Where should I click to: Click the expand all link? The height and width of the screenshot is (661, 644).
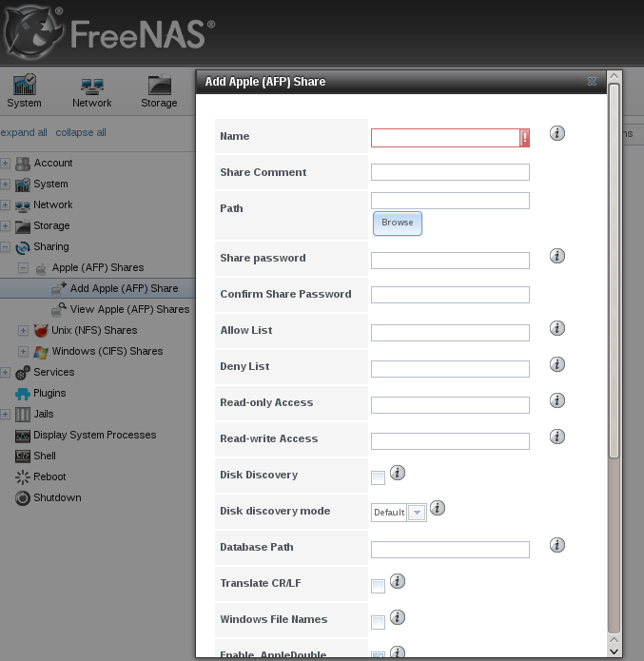coord(24,132)
